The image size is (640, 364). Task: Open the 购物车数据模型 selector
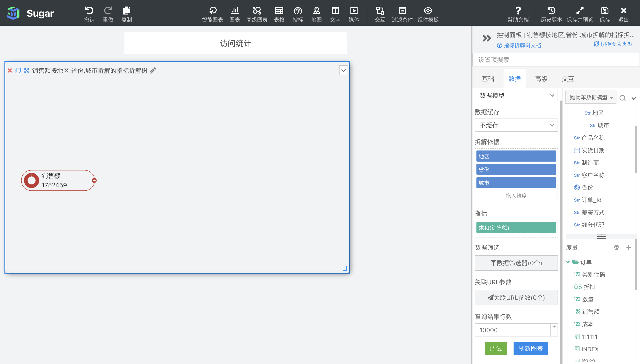click(591, 97)
